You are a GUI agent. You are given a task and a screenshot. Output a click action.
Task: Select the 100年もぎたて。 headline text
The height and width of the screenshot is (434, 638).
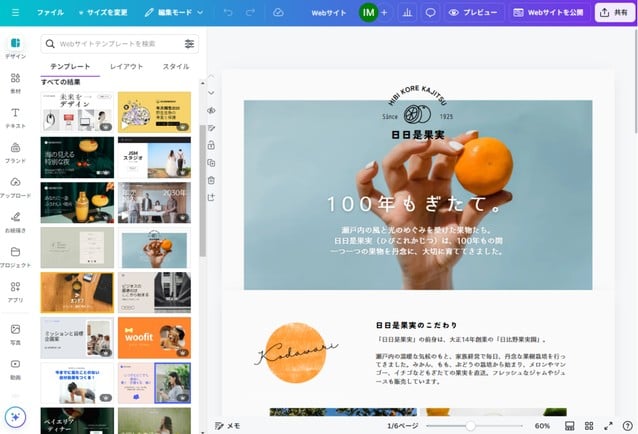(415, 204)
